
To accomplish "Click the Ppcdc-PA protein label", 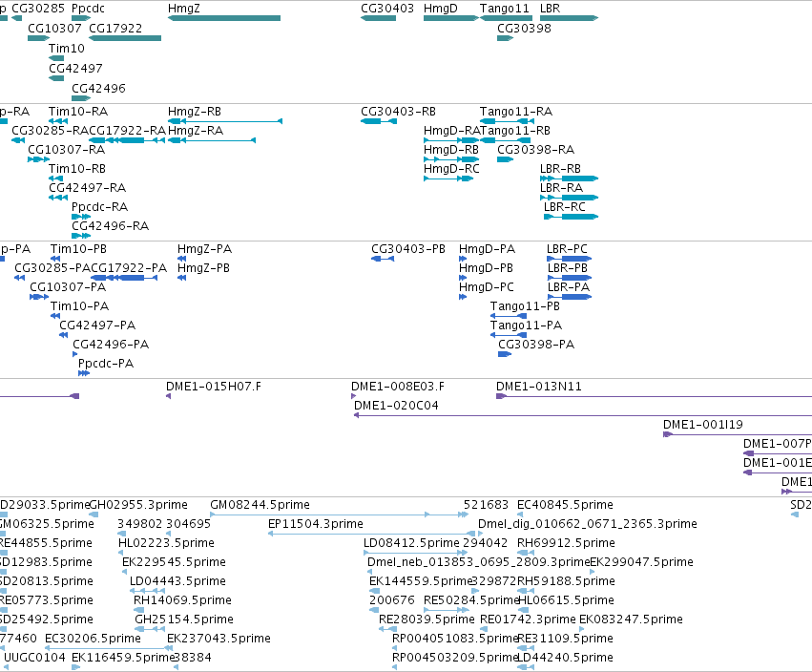I will 106,364.
